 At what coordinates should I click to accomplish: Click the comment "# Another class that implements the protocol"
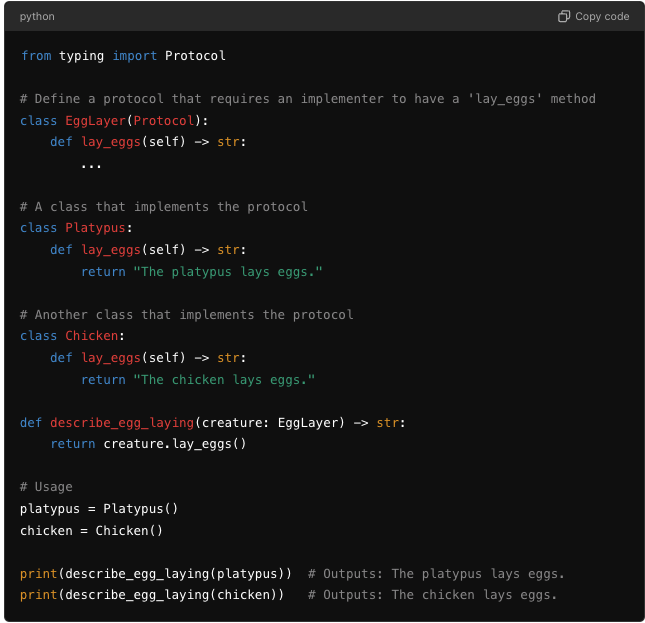coord(187,315)
